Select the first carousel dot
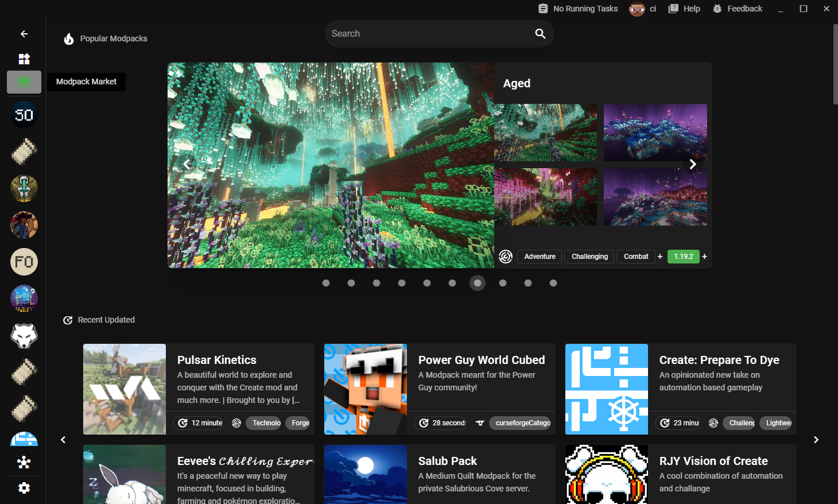Viewport: 838px width, 504px height. (x=326, y=283)
